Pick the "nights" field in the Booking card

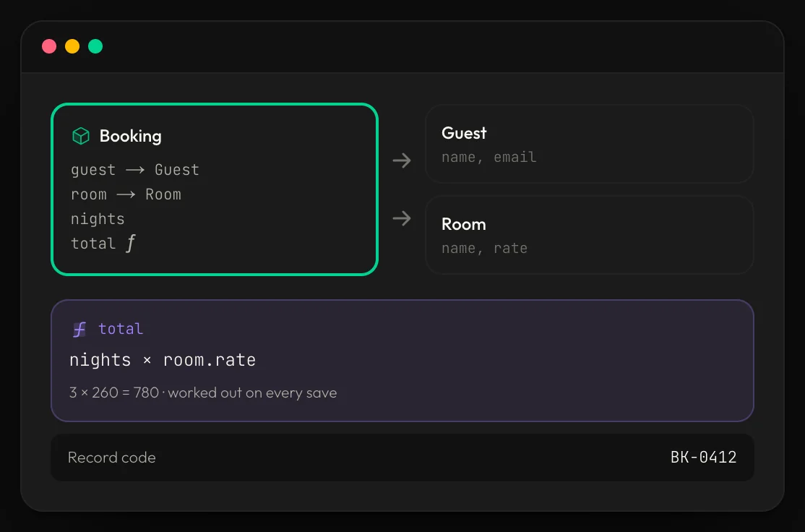point(98,219)
